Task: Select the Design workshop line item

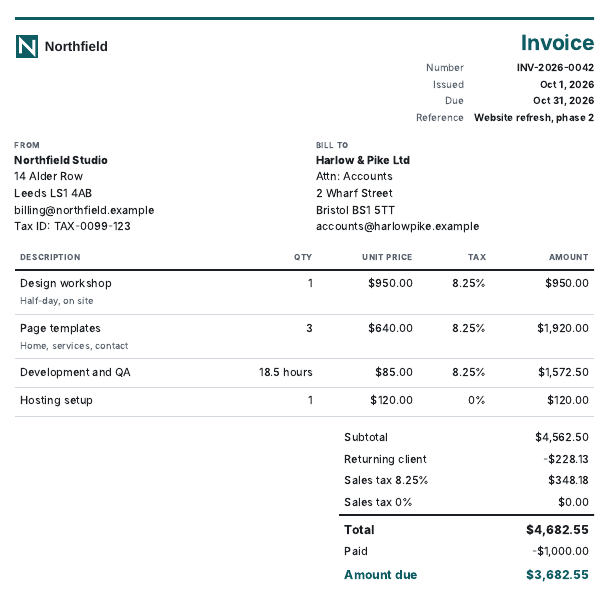Action: tap(66, 283)
